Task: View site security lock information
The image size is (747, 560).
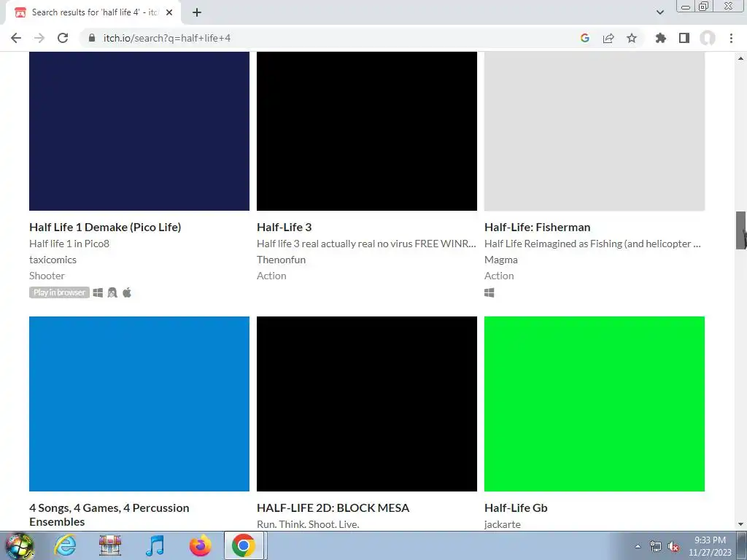Action: (92, 38)
